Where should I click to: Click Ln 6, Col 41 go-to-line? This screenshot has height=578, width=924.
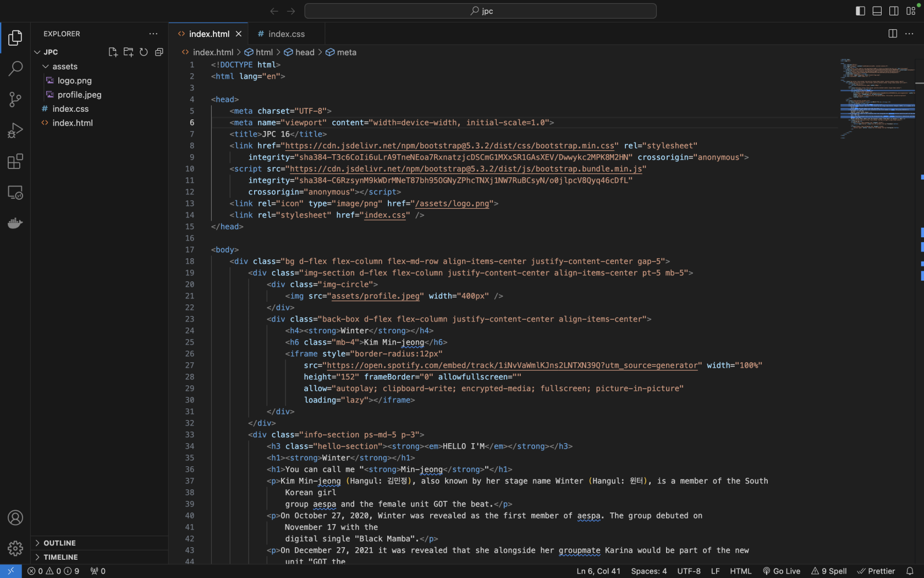pyautogui.click(x=598, y=571)
